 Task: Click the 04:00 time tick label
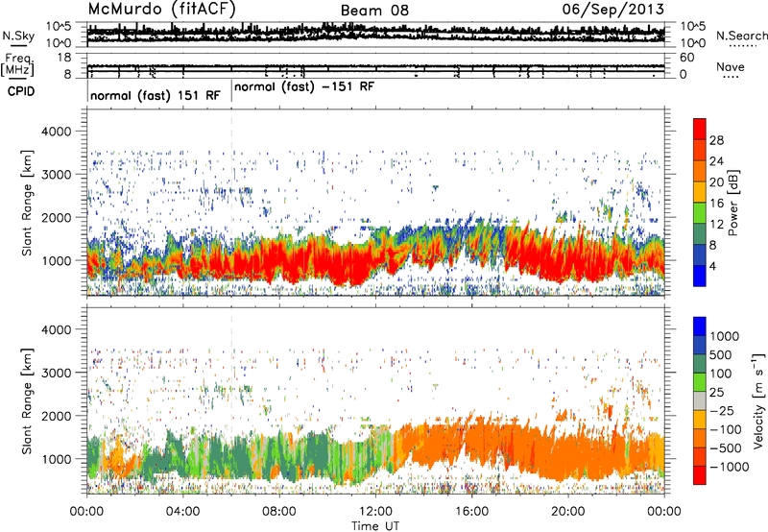(183, 512)
